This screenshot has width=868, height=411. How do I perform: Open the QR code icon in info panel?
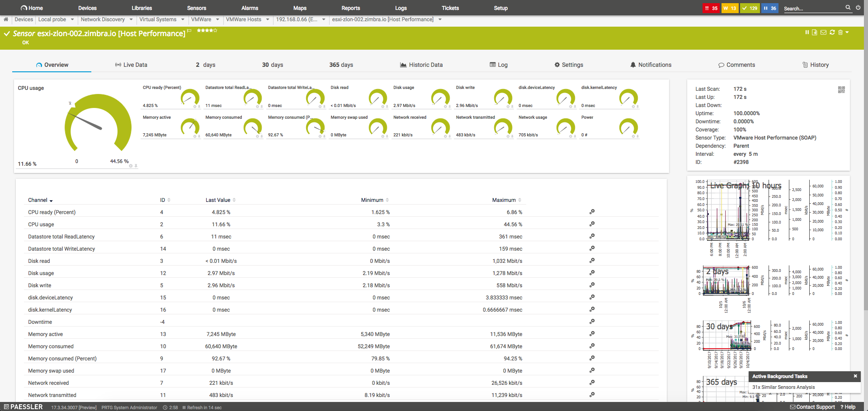point(841,90)
